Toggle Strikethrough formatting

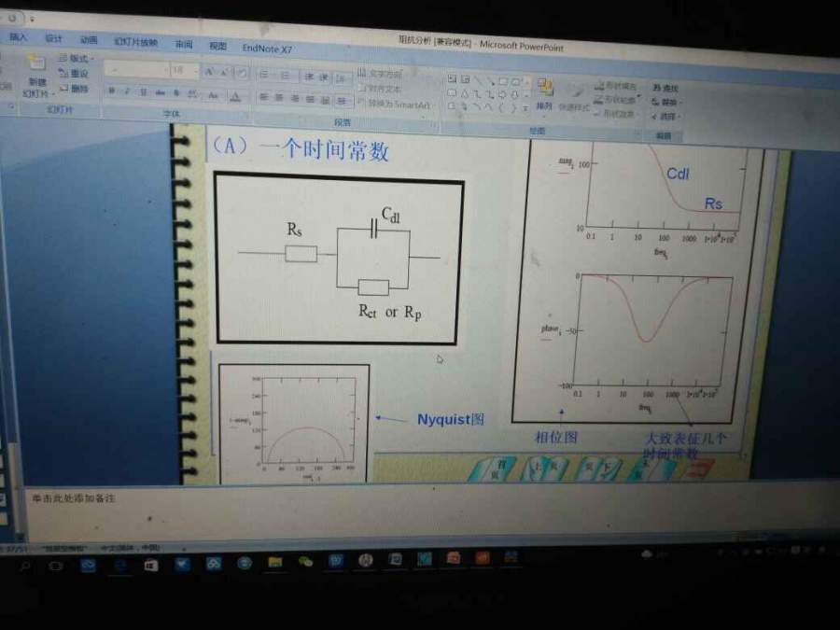[160, 92]
